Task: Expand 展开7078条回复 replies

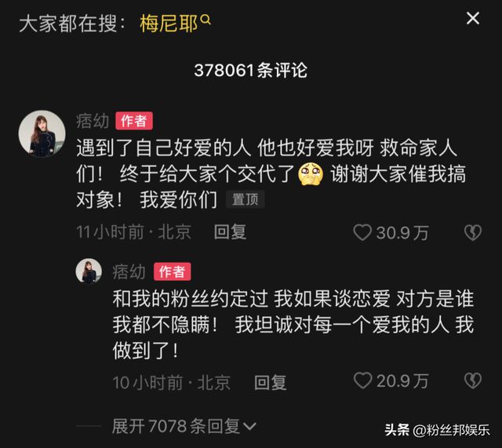Action: pyautogui.click(x=184, y=426)
